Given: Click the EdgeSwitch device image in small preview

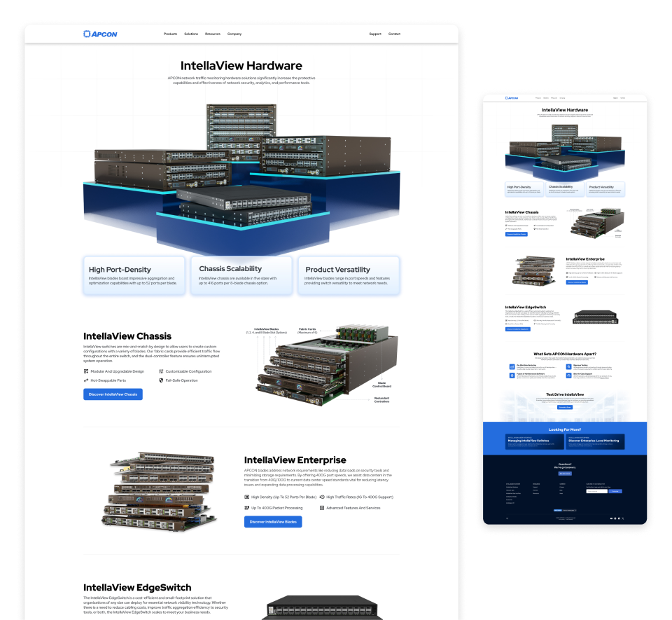Looking at the screenshot, I should pyautogui.click(x=596, y=317).
